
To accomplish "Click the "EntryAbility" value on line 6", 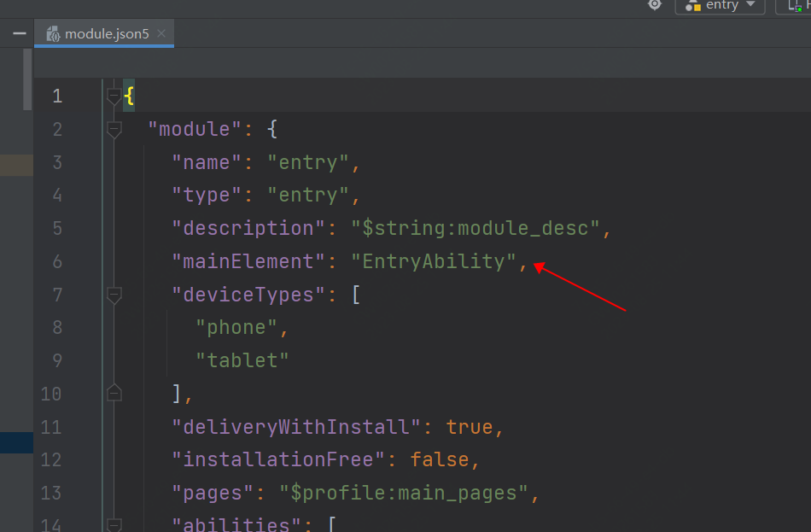I will coord(434,262).
